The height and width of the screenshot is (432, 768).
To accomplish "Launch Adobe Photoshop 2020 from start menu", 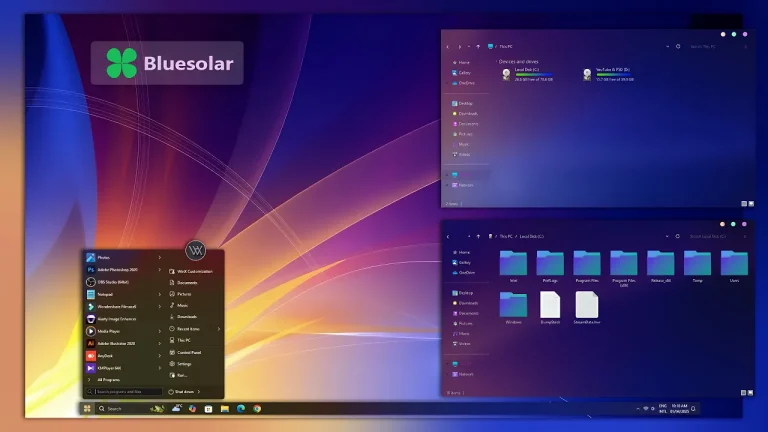I will click(x=121, y=269).
